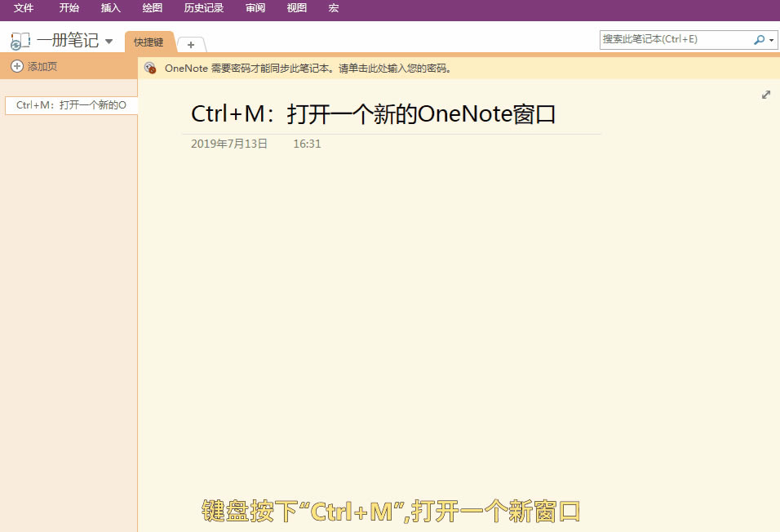780x532 pixels.
Task: Open the 历史记录 ribbon tab
Action: point(203,9)
